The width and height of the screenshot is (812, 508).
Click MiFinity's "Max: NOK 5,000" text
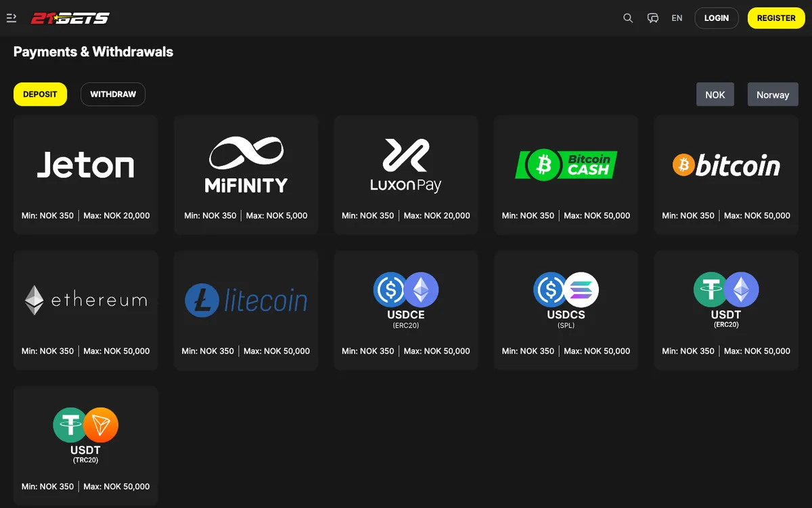click(x=277, y=215)
